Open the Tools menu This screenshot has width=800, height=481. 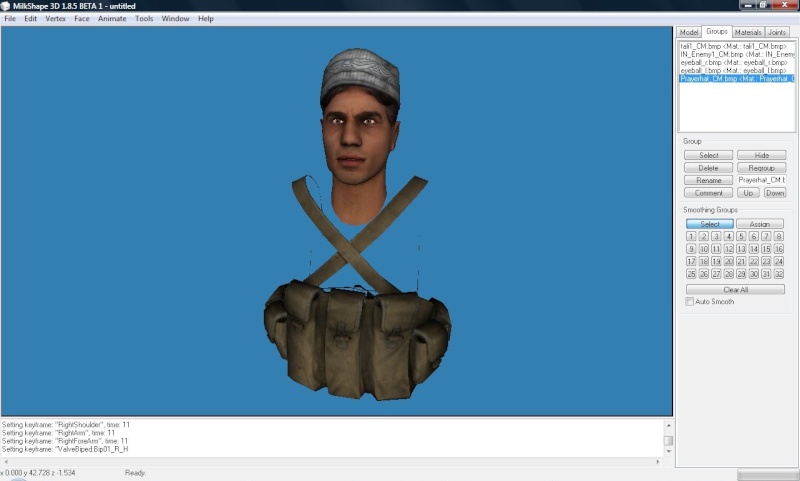click(144, 18)
